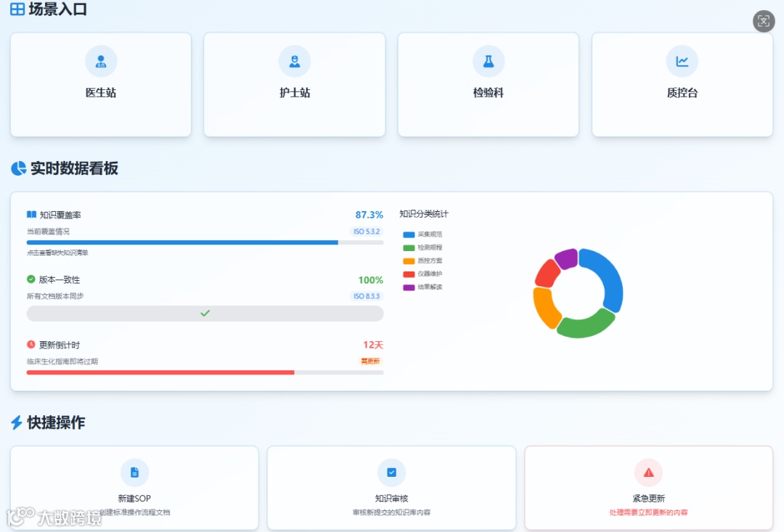The height and width of the screenshot is (532, 784).
Task: Open the 护士站 nurse icon
Action: tap(295, 61)
